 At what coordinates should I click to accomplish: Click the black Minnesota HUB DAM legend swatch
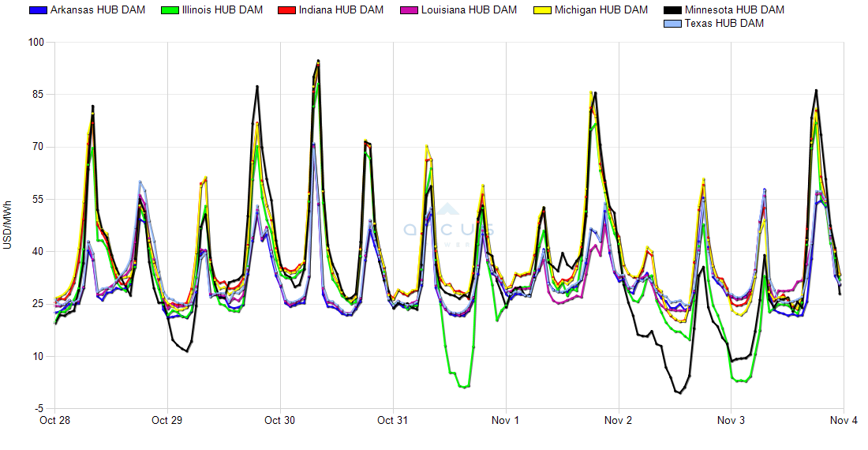click(x=672, y=10)
